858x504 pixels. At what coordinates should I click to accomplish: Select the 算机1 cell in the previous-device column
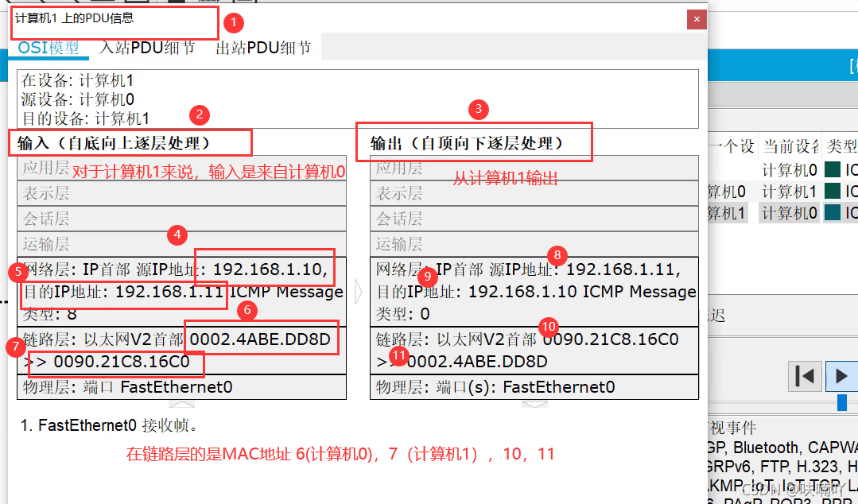pyautogui.click(x=727, y=213)
